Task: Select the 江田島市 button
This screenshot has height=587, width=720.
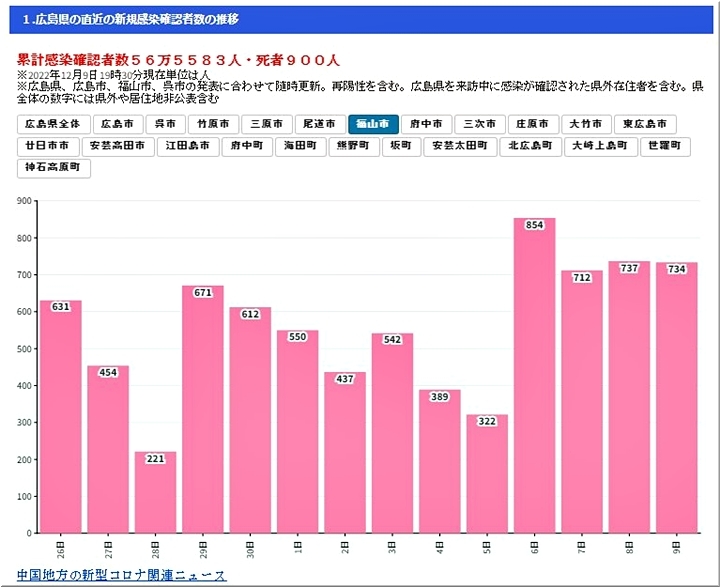Action: tap(187, 146)
